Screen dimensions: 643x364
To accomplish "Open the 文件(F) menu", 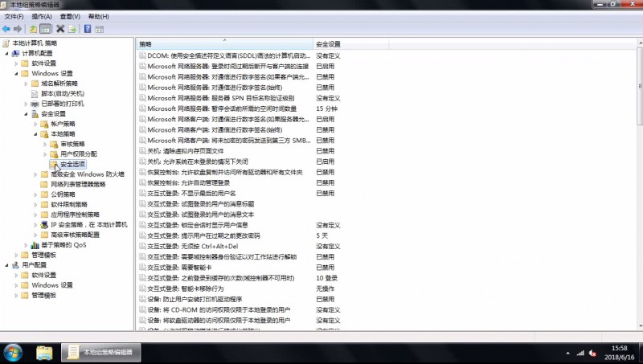I will coord(14,16).
